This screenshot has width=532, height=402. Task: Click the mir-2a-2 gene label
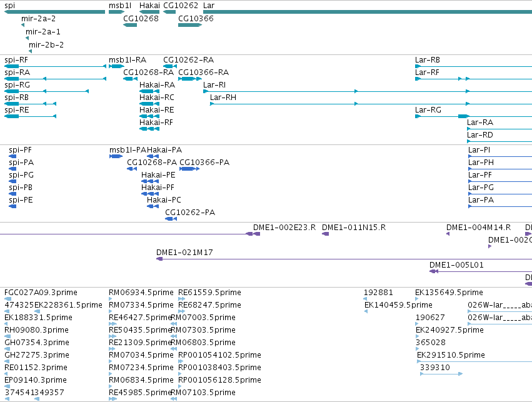[38, 19]
